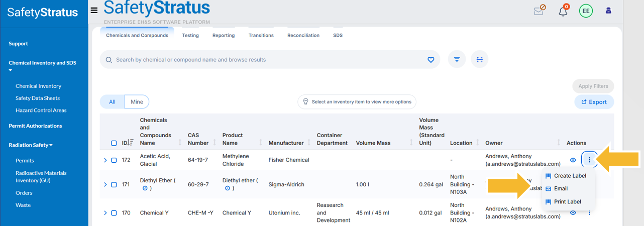Open the Chemicals and Compounds tab
Viewport: 644px width, 226px height.
click(x=137, y=35)
